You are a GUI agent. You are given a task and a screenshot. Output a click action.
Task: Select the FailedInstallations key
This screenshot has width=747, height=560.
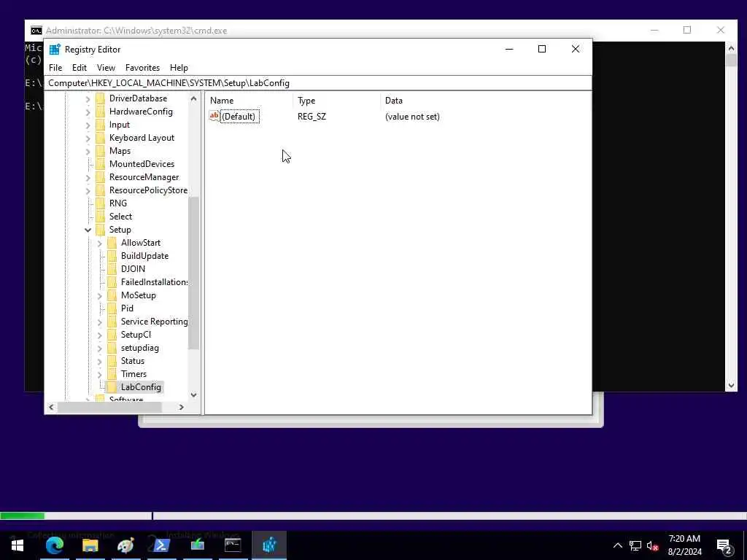coord(154,282)
